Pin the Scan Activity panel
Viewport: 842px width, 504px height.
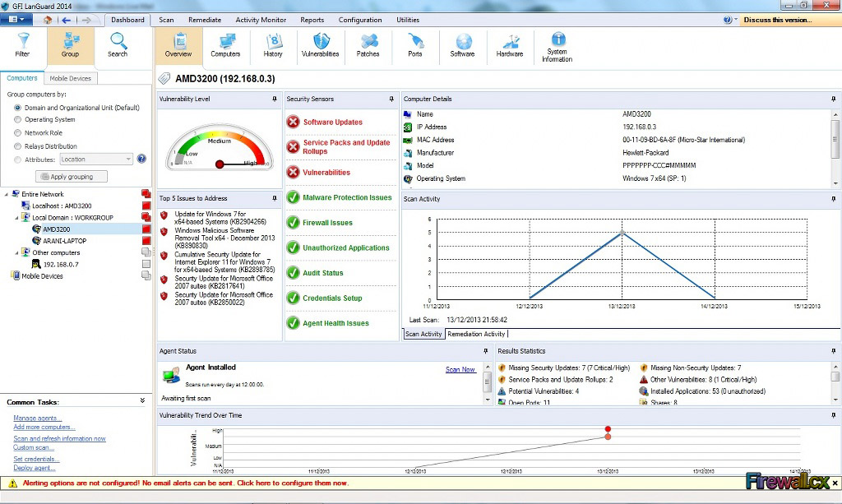coord(834,199)
